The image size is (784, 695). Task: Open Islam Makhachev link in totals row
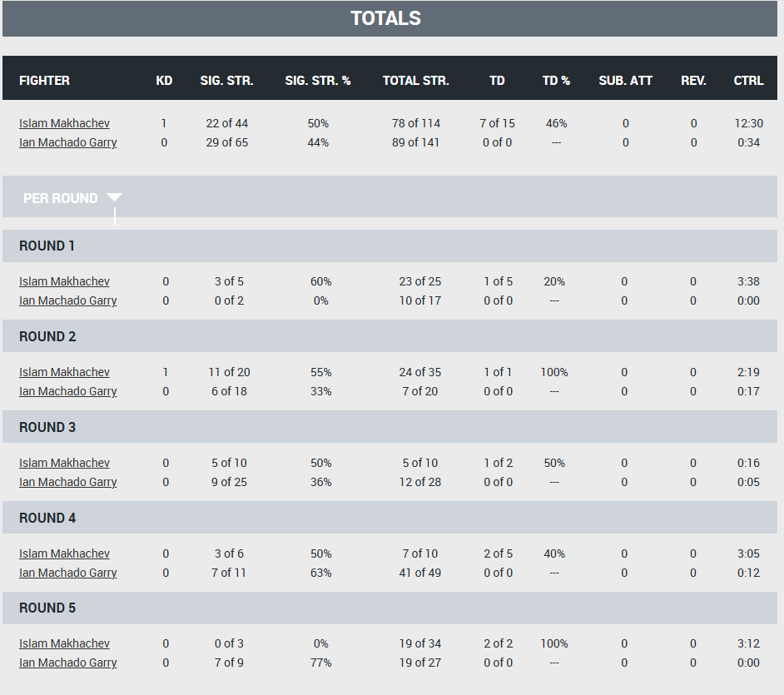64,123
